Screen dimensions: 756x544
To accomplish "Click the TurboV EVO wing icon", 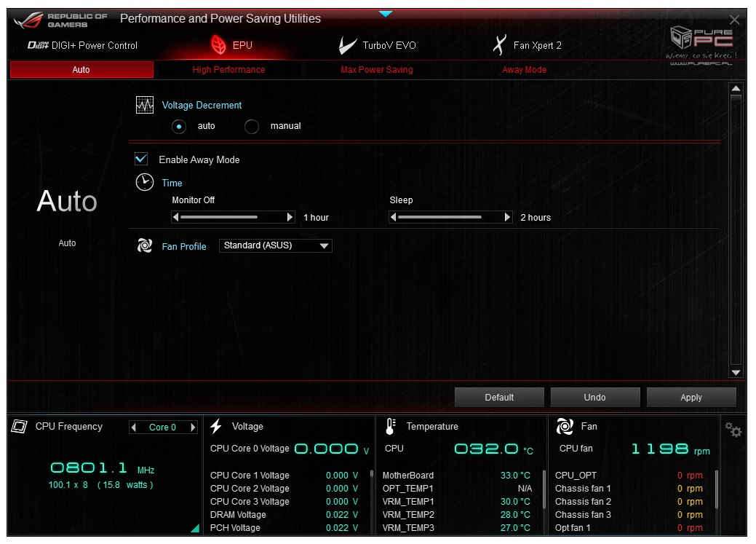I will pos(348,45).
